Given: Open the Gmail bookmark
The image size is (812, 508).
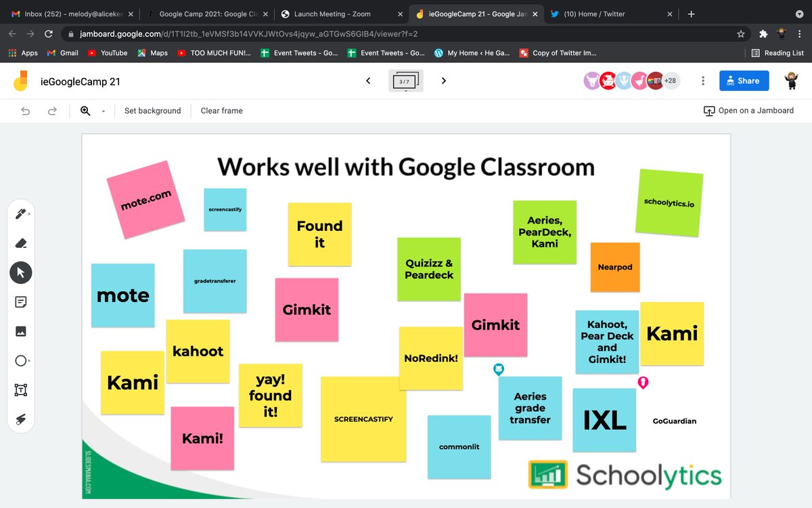Looking at the screenshot, I should point(63,53).
